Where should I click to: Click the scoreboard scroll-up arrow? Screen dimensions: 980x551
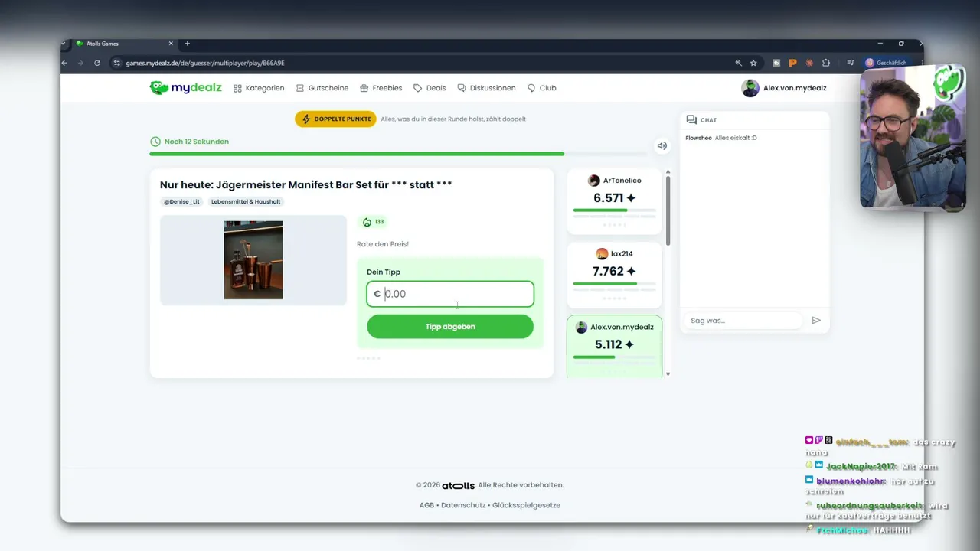tap(668, 172)
